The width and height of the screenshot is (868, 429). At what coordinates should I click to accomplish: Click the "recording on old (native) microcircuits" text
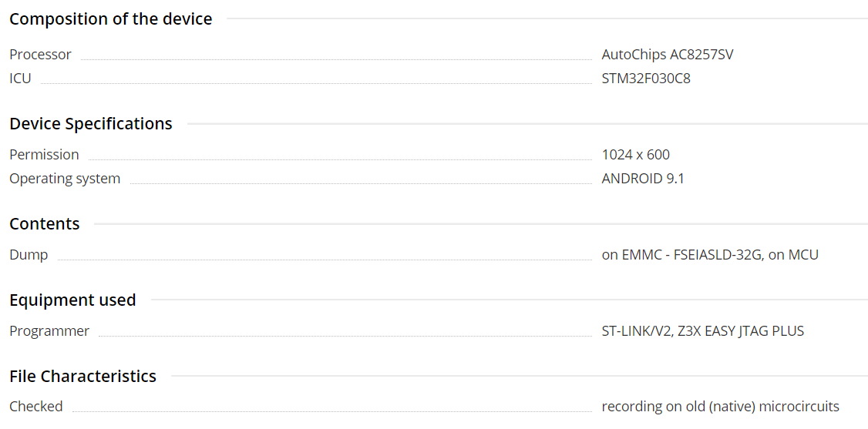point(720,407)
